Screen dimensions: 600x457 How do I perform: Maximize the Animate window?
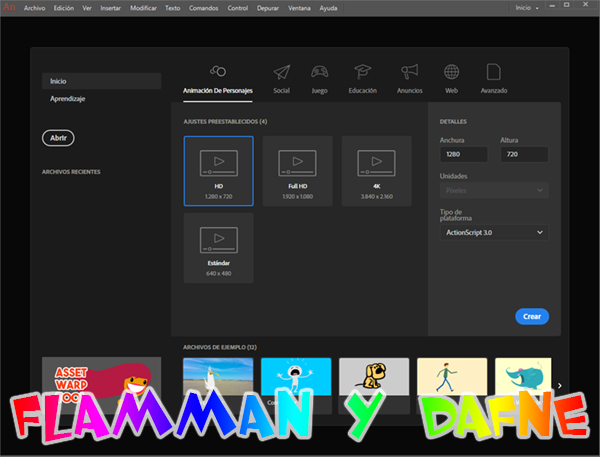(567, 5)
